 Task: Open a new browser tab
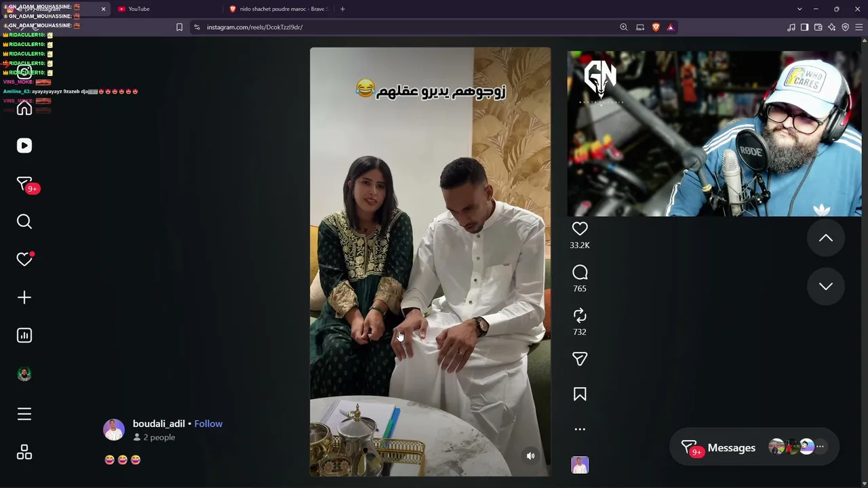coord(342,9)
